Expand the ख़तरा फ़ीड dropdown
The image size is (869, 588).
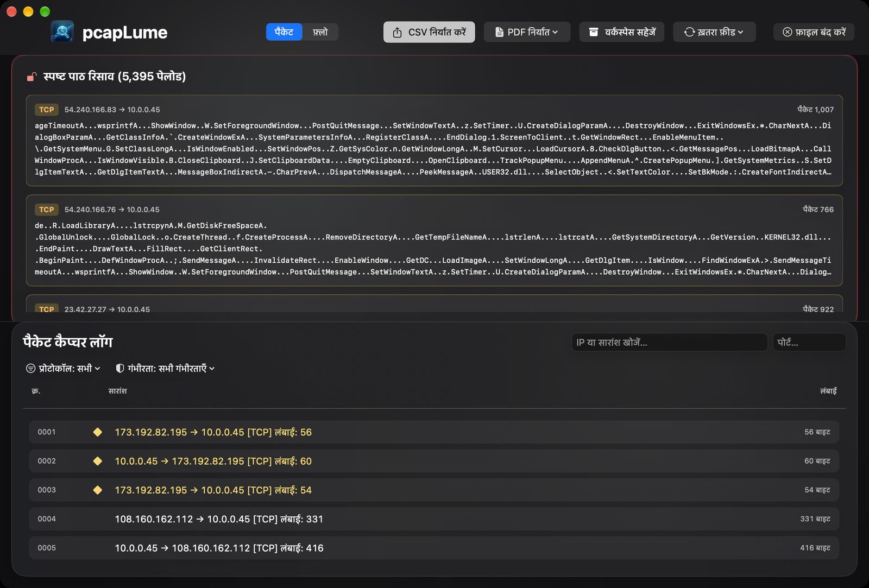coord(714,32)
